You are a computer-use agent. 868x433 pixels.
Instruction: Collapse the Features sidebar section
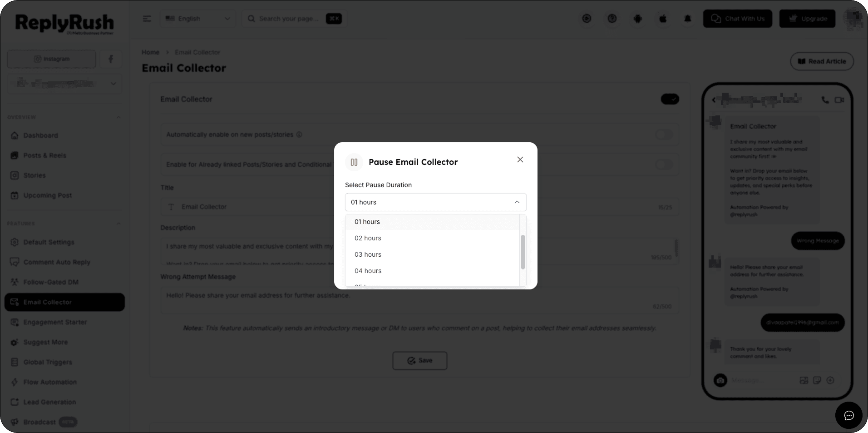tap(118, 224)
